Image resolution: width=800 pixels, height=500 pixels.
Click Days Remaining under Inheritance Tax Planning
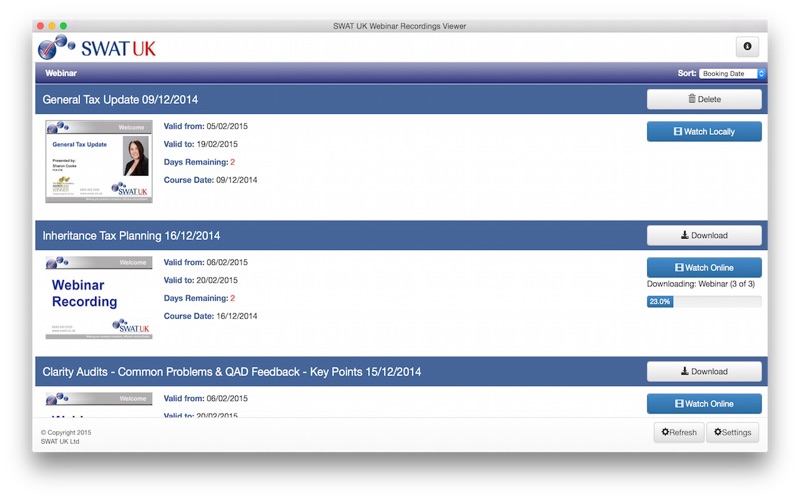[199, 298]
